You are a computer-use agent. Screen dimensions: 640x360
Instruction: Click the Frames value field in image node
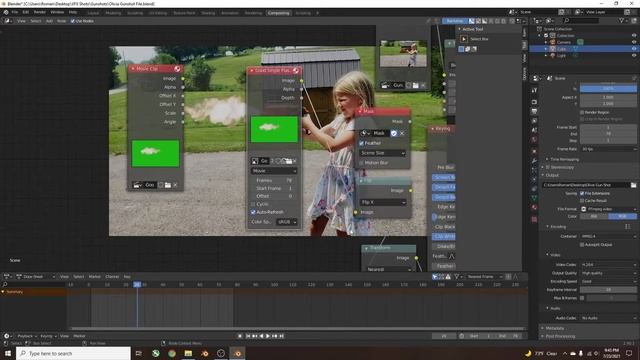coord(273,180)
